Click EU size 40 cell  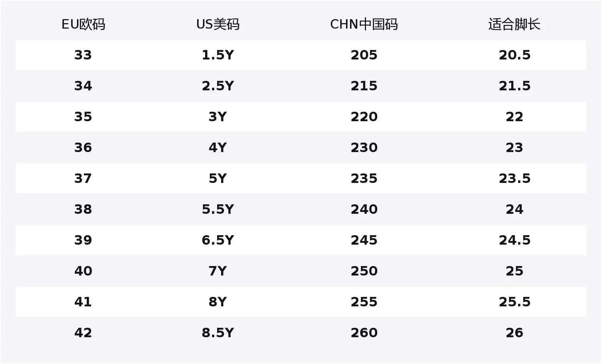tap(83, 271)
